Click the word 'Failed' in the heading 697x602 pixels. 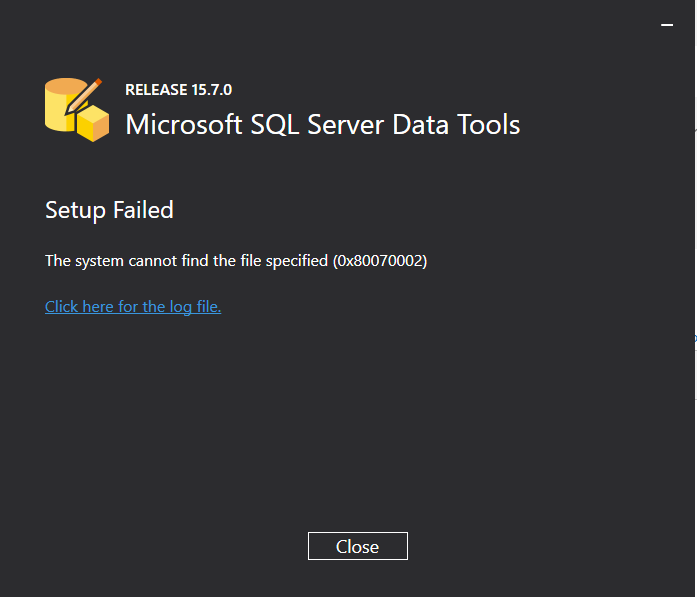(146, 210)
